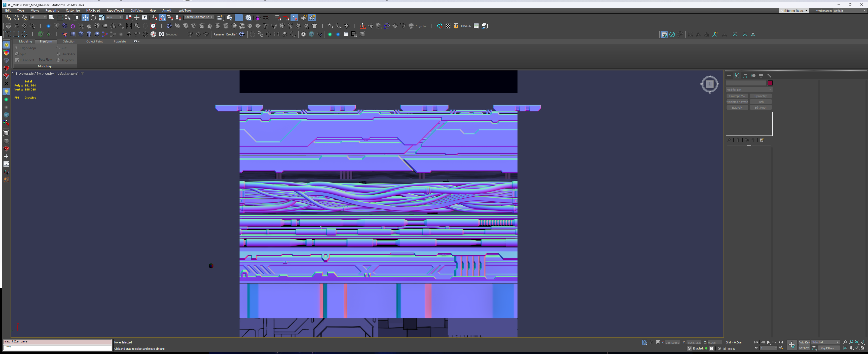Switch to the Object Paint ribbon tab
The height and width of the screenshot is (354, 868).
point(94,41)
